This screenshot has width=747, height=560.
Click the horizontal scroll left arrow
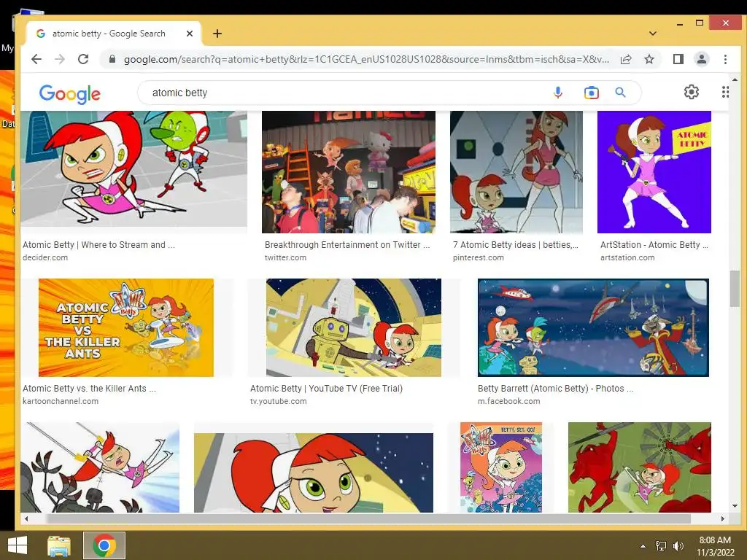pyautogui.click(x=26, y=518)
